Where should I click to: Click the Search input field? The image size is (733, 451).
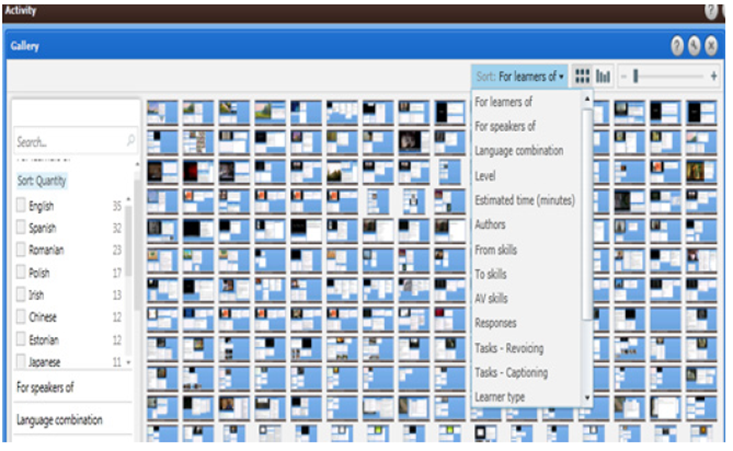[68, 142]
